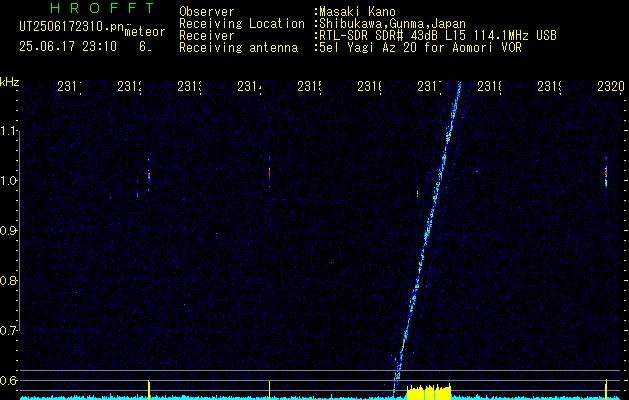Select the 5el Yagi Az 20 antenna text
Viewport: 629px width, 400px height.
point(420,48)
